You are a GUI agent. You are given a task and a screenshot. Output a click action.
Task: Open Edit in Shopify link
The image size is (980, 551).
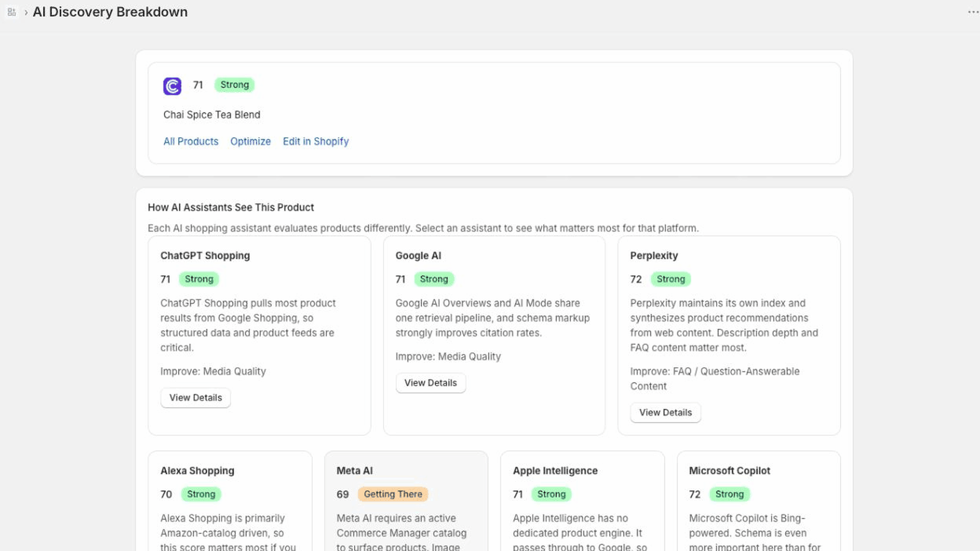[x=315, y=141]
